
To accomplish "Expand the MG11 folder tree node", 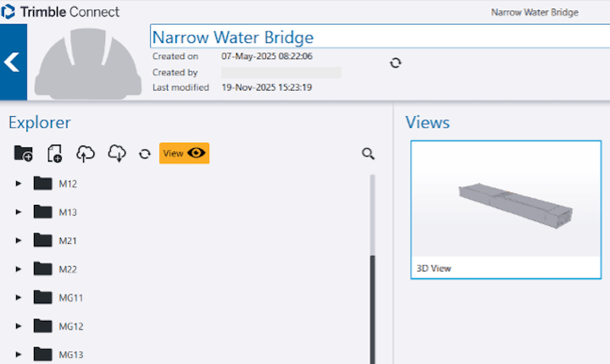I will [x=19, y=298].
